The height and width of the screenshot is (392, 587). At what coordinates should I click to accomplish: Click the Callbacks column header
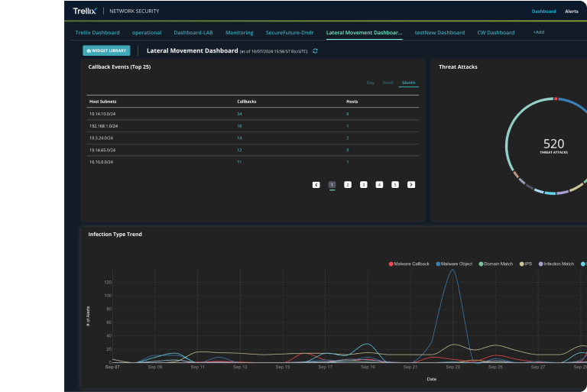pos(247,102)
